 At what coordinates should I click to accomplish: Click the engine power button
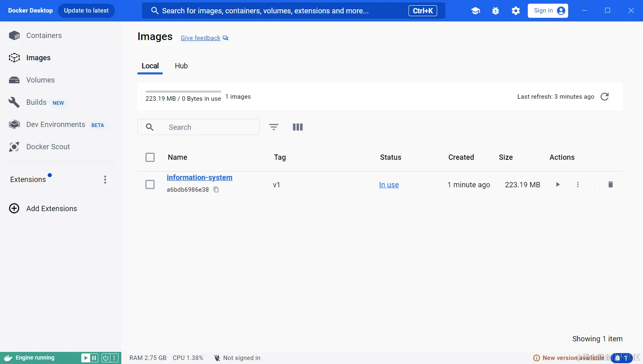(x=106, y=358)
